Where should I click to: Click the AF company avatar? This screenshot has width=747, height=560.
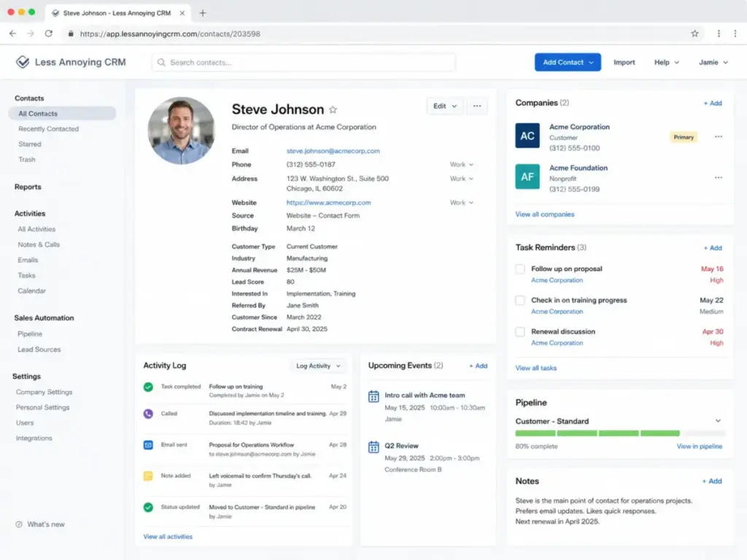tap(527, 176)
